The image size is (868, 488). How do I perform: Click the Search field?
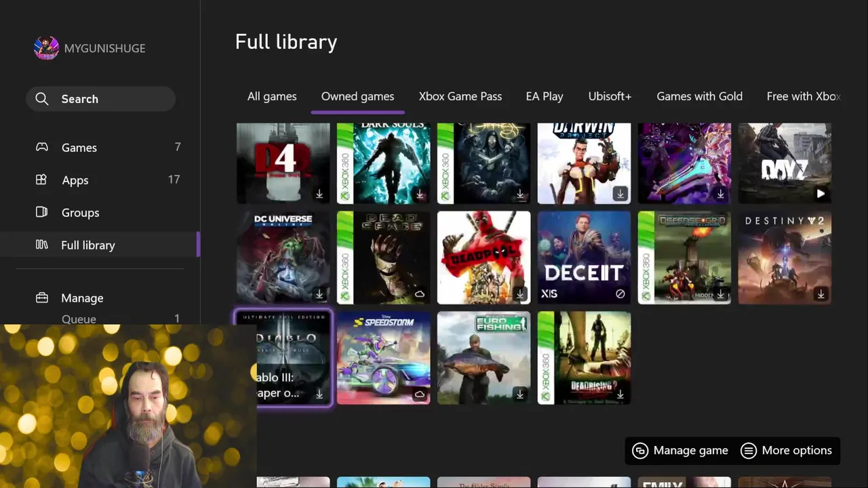101,99
